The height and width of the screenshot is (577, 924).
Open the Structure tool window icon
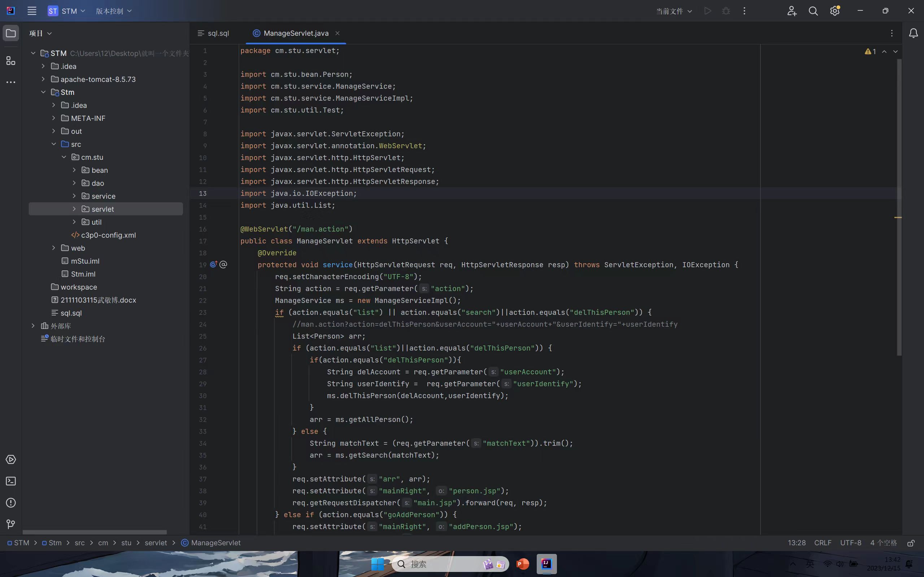[11, 61]
